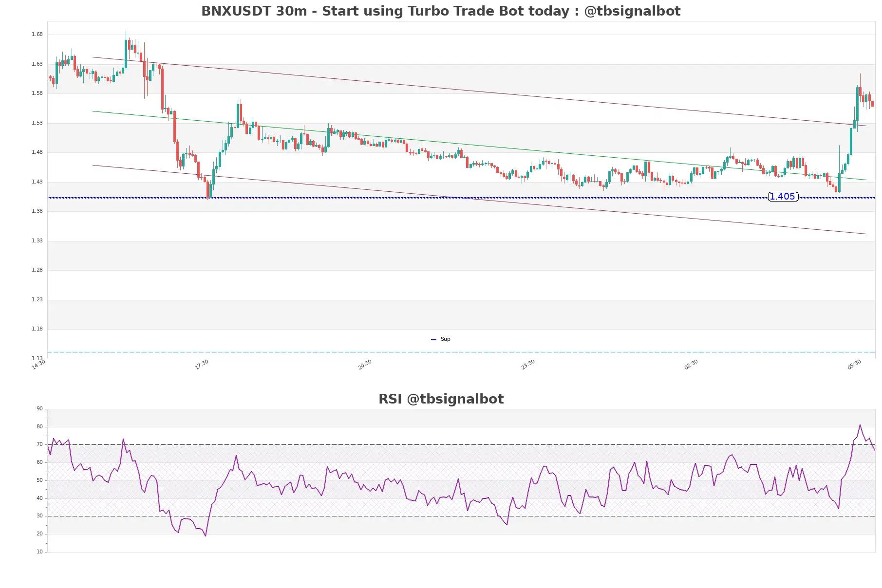Screen dimensions: 882x588
Task: Click the 20:30 time axis label
Action: coord(365,365)
